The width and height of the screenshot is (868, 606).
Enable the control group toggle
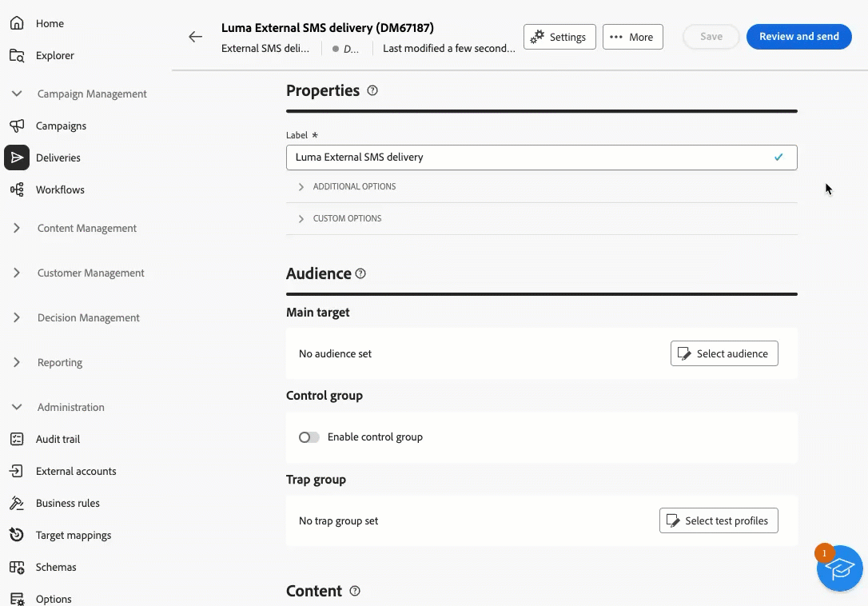point(309,437)
